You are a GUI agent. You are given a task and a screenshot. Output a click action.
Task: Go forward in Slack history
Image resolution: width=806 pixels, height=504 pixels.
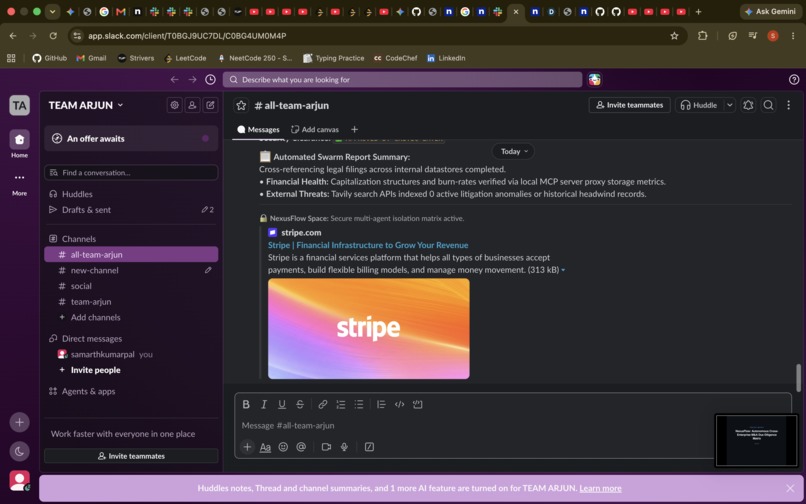click(192, 79)
